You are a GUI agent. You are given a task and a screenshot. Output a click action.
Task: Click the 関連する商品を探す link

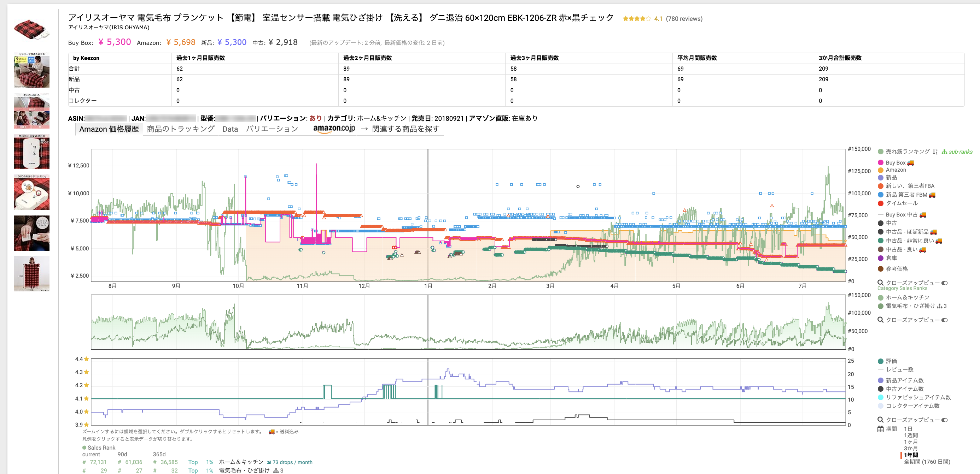(x=405, y=129)
